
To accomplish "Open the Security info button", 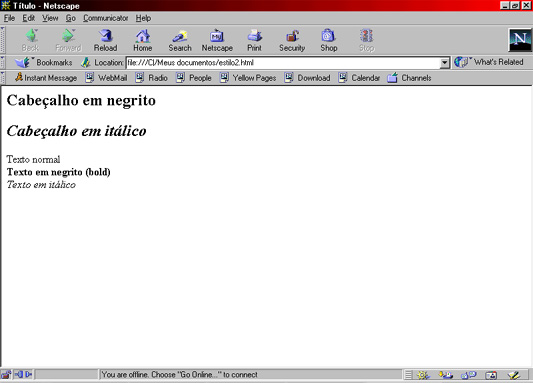I will tap(292, 40).
